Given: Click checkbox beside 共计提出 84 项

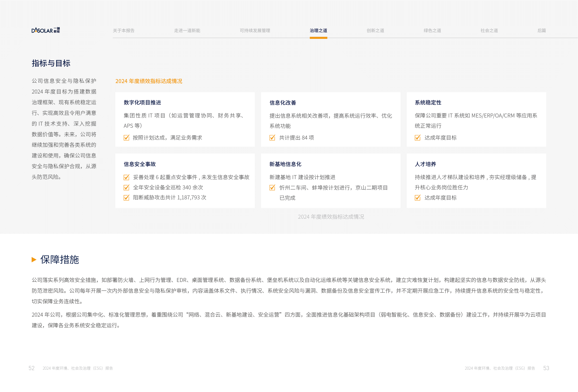Looking at the screenshot, I should click(x=272, y=138).
